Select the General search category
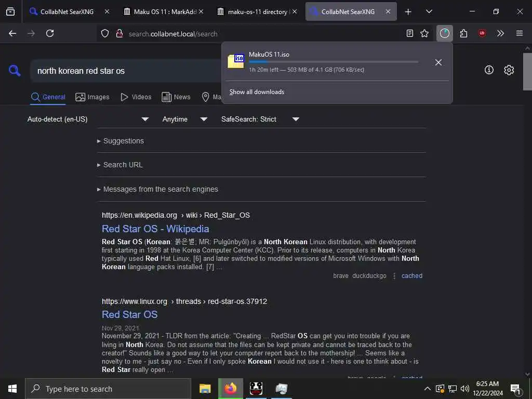Screen dimensions: 532x399 coord(48,97)
